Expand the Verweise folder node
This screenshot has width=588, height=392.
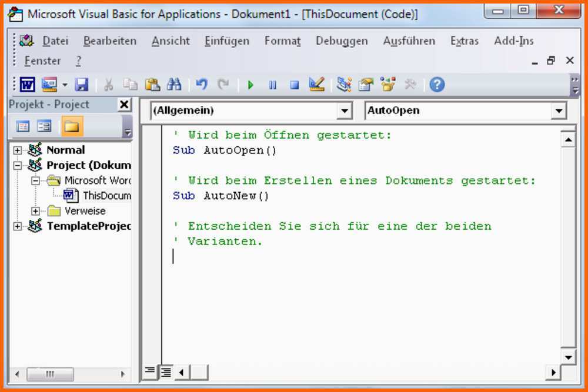(x=36, y=211)
